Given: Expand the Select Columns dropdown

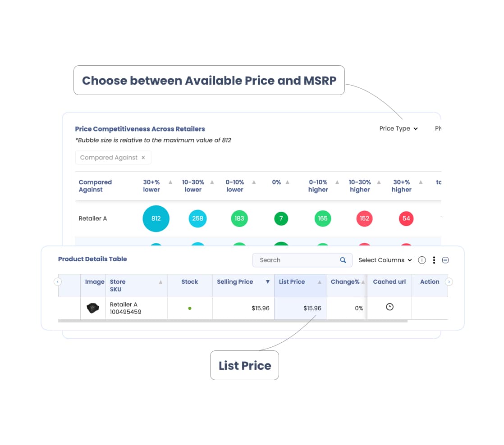Looking at the screenshot, I should 385,260.
